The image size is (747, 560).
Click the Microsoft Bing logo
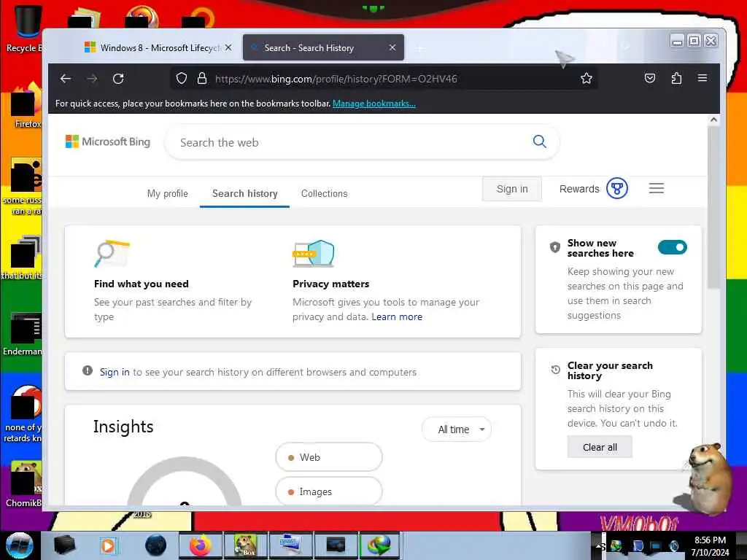point(108,141)
